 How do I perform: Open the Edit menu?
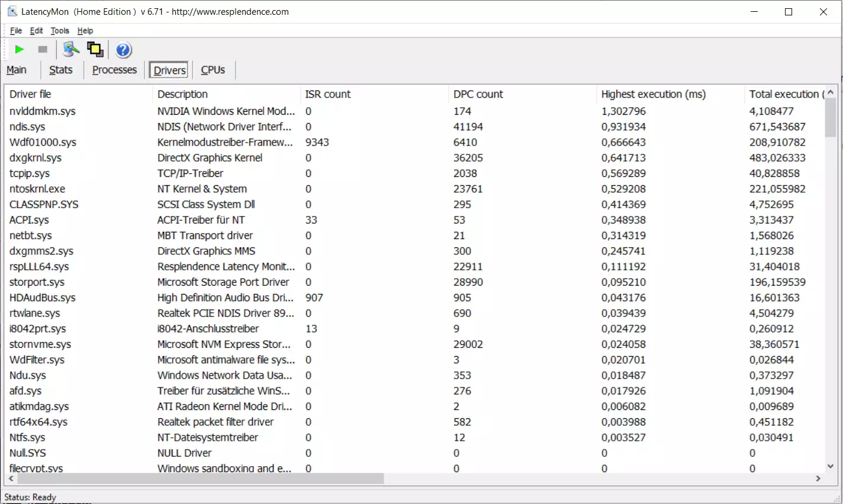coord(37,31)
